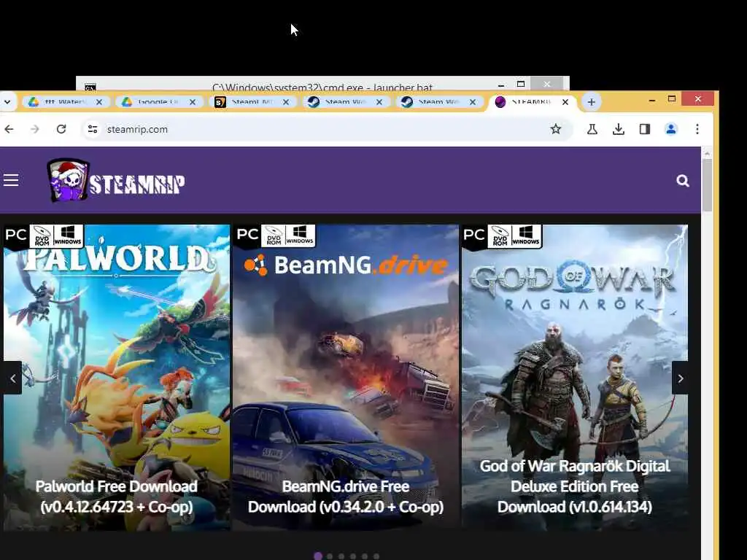This screenshot has height=560, width=747.
Task: Open a new browser tab
Action: [x=591, y=102]
